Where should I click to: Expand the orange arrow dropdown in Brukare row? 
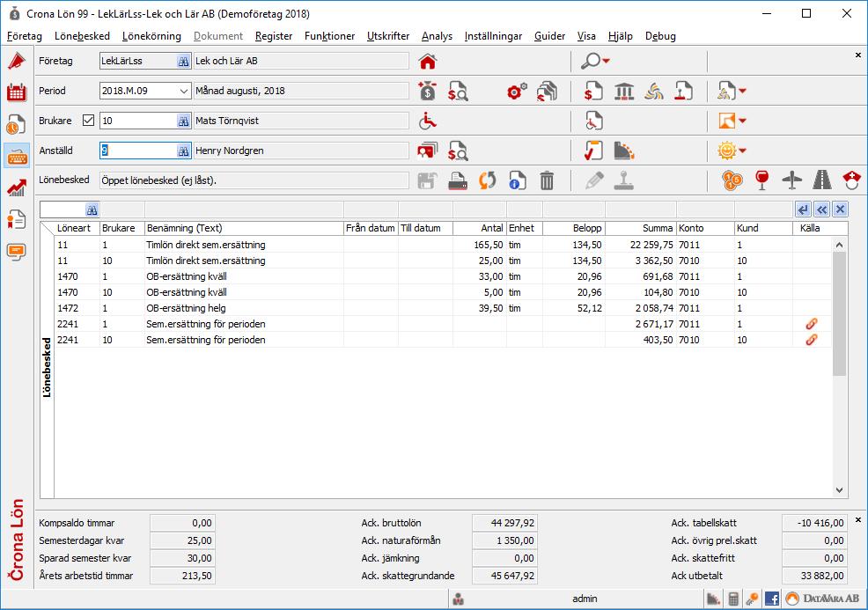742,121
